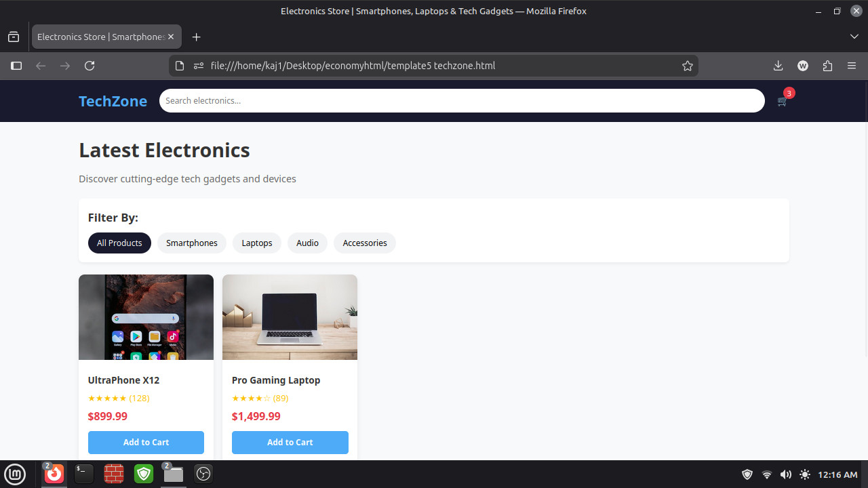This screenshot has height=488, width=868.
Task: Click the TechZone logo
Action: tap(113, 101)
